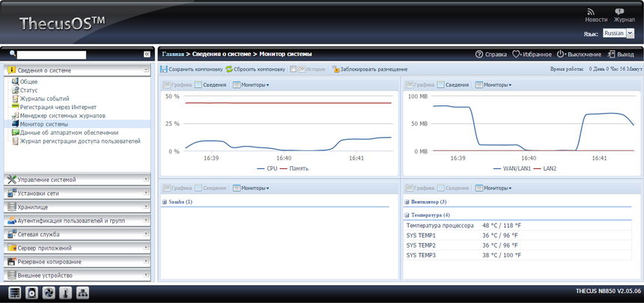Image resolution: width=644 pixels, height=303 pixels.
Task: Click the Выключение power icon
Action: pos(560,54)
